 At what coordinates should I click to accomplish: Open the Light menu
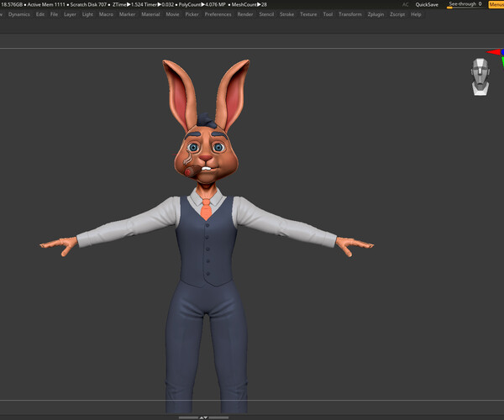point(87,14)
